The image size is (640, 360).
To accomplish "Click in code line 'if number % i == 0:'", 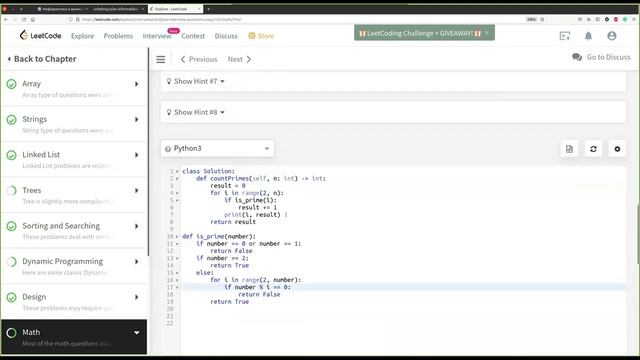I will [257, 287].
